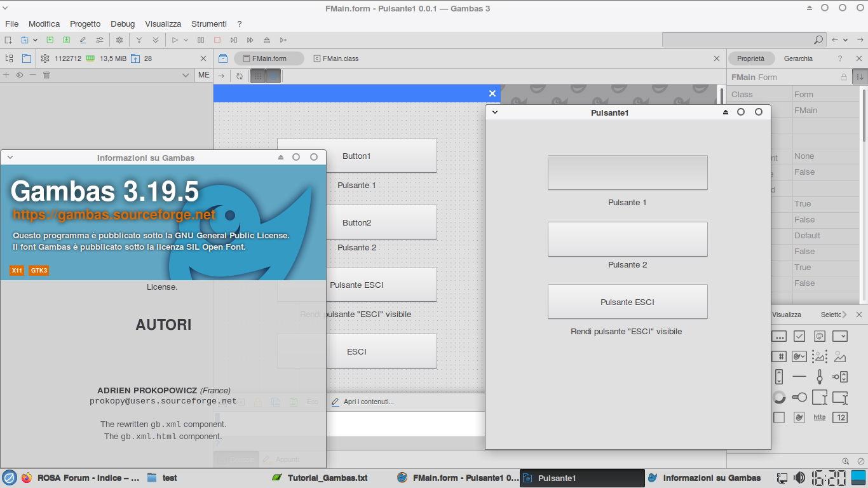This screenshot has height=488, width=868.
Task: Toggle the eye icon in the debug panel
Action: coord(20,75)
